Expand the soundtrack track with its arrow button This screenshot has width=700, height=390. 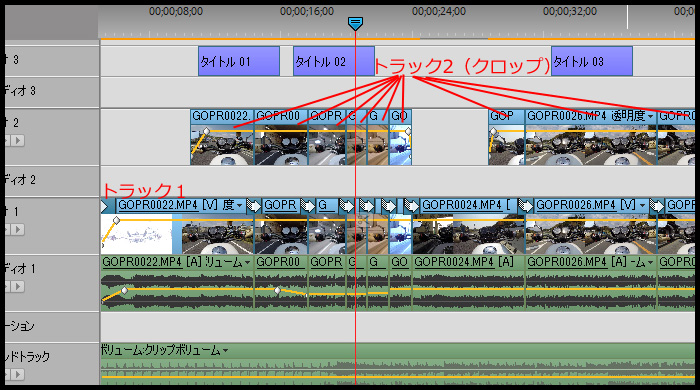[x=18, y=374]
